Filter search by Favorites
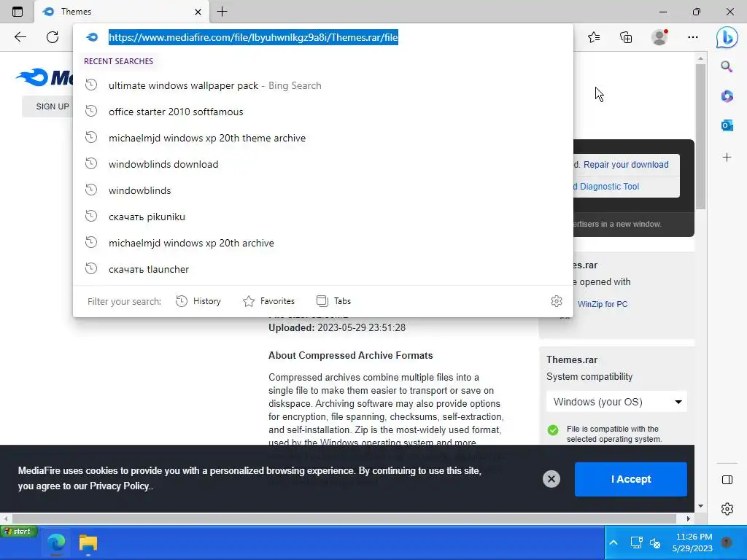The width and height of the screenshot is (747, 560). [x=268, y=301]
